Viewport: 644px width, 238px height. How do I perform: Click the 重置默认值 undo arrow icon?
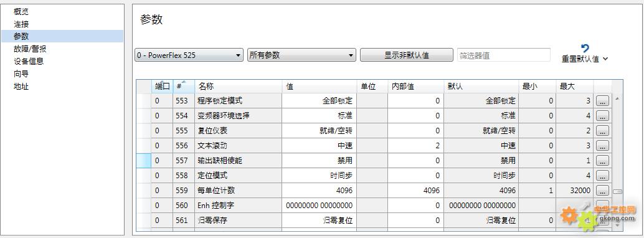[x=585, y=49]
